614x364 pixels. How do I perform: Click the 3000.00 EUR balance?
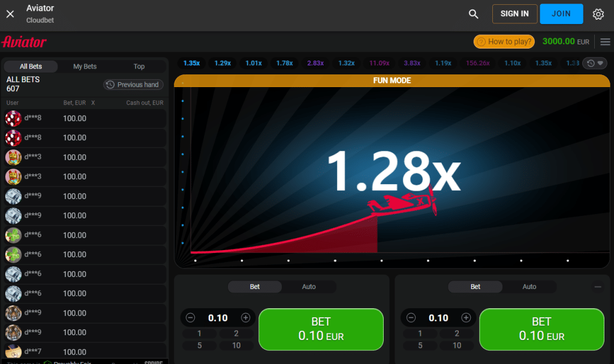tap(566, 41)
